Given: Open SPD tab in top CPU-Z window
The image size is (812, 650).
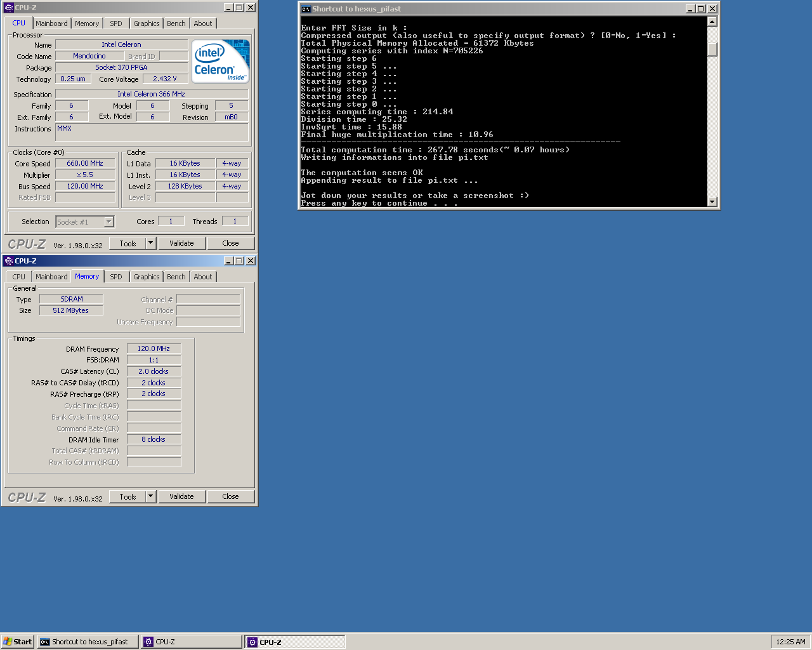Looking at the screenshot, I should pyautogui.click(x=116, y=23).
